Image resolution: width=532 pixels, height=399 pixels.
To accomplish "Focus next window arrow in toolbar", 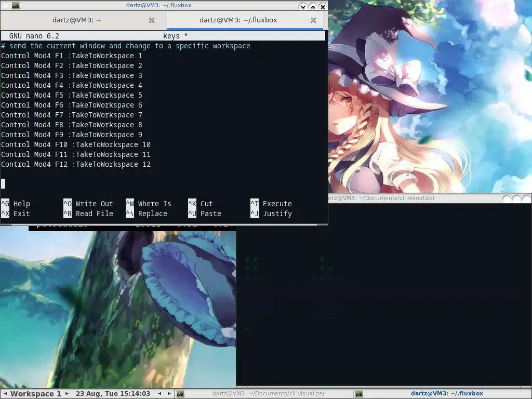I will [169, 394].
